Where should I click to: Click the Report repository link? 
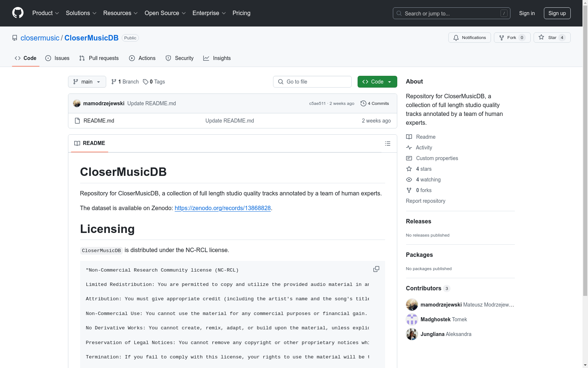pyautogui.click(x=426, y=201)
